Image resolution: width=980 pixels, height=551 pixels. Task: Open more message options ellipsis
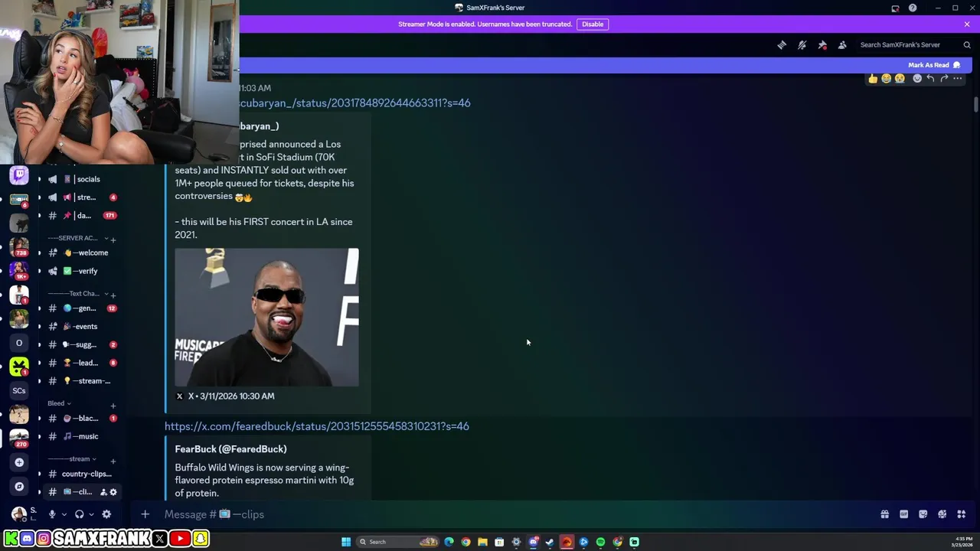(x=958, y=78)
